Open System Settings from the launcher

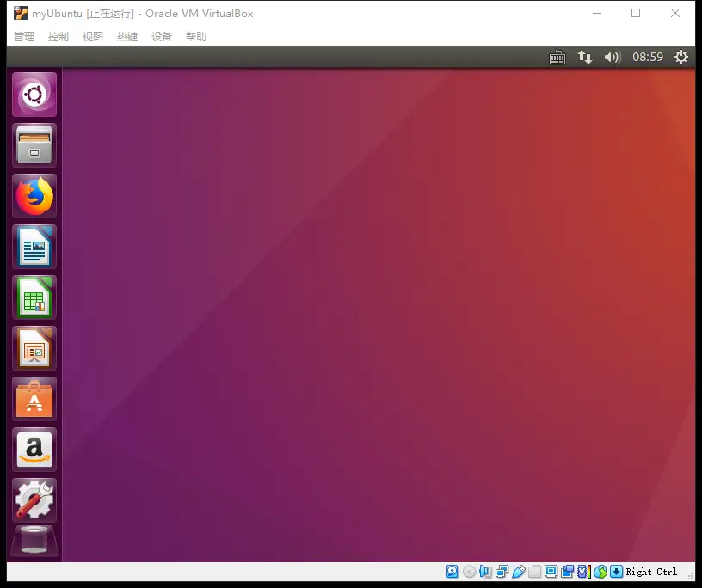(x=34, y=500)
